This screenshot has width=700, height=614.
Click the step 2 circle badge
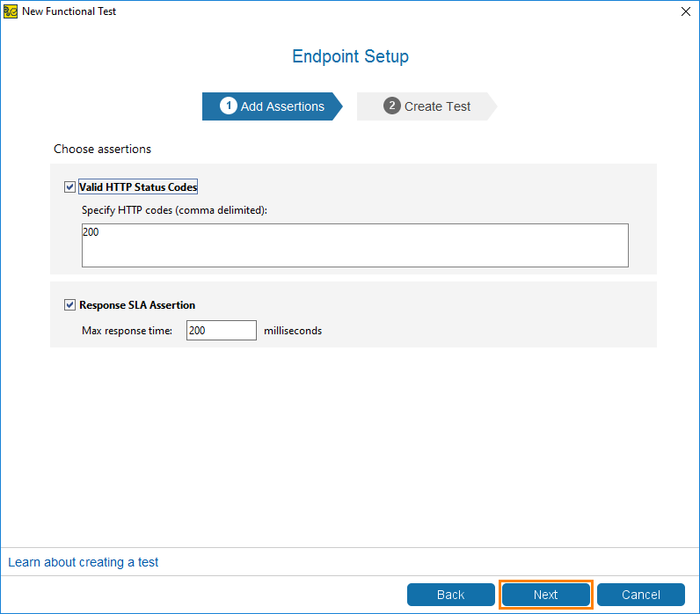[391, 106]
